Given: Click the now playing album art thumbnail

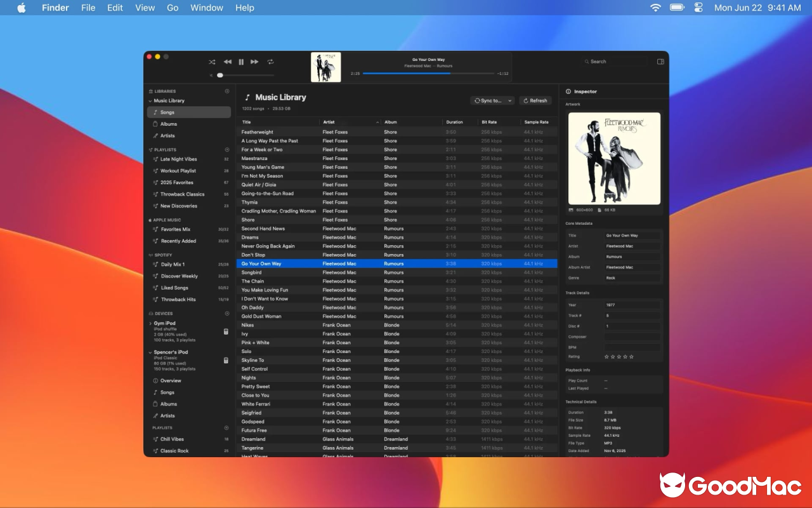Looking at the screenshot, I should (x=325, y=67).
